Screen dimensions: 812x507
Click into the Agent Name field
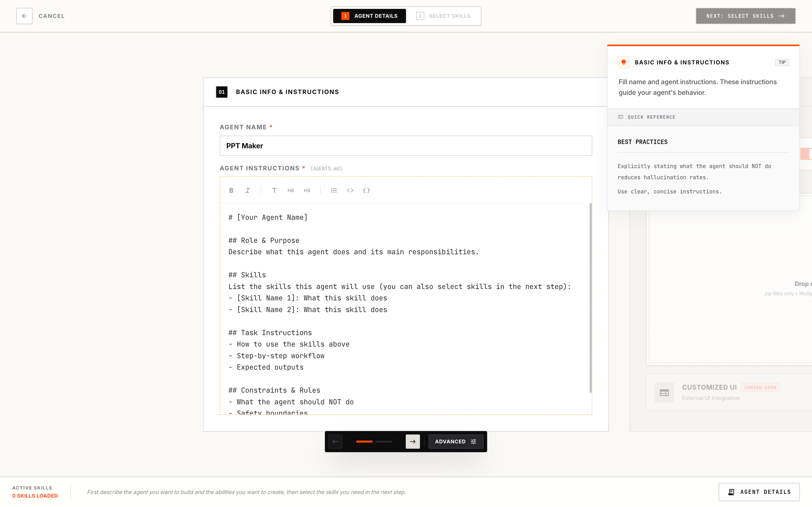pos(405,146)
